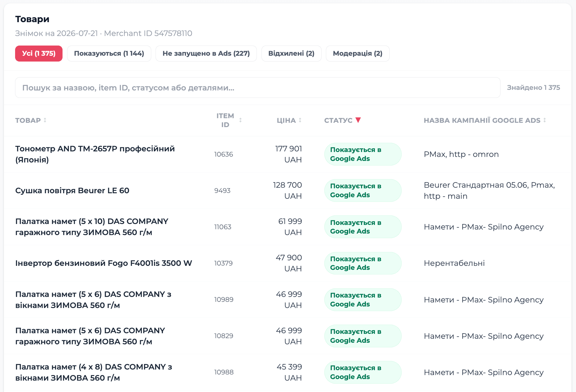Click the ITEM ID column header
The width and height of the screenshot is (576, 392).
point(225,120)
